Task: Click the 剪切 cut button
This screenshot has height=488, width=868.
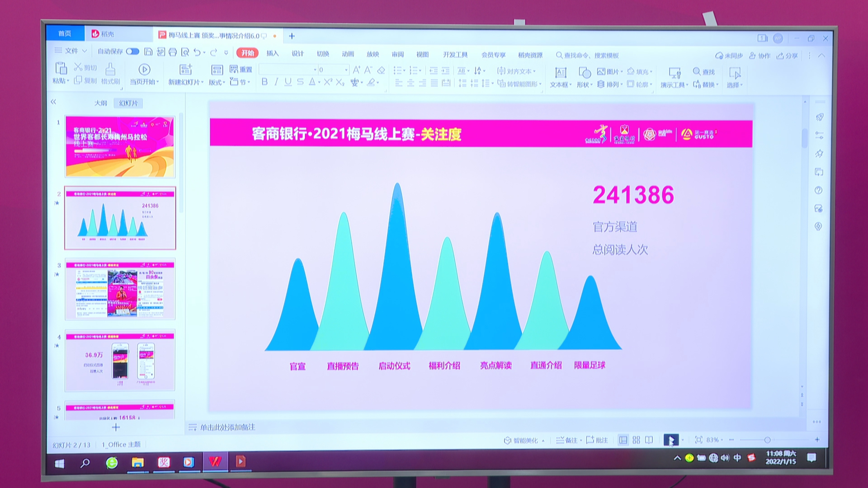Action: (85, 67)
